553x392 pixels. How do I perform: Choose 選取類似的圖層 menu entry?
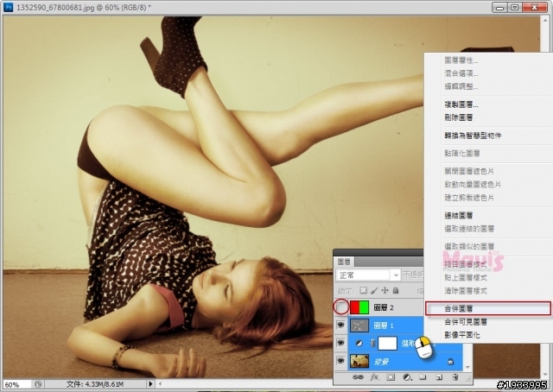pos(469,246)
